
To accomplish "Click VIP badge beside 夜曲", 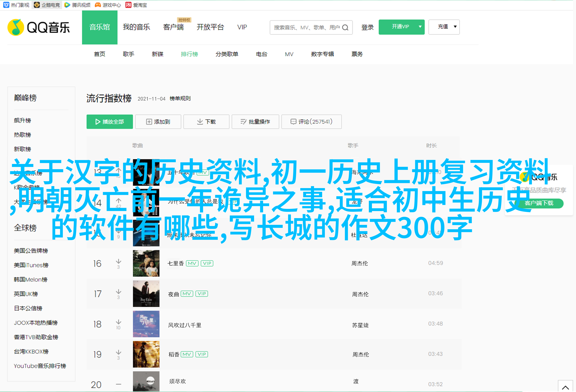I will pos(202,294).
